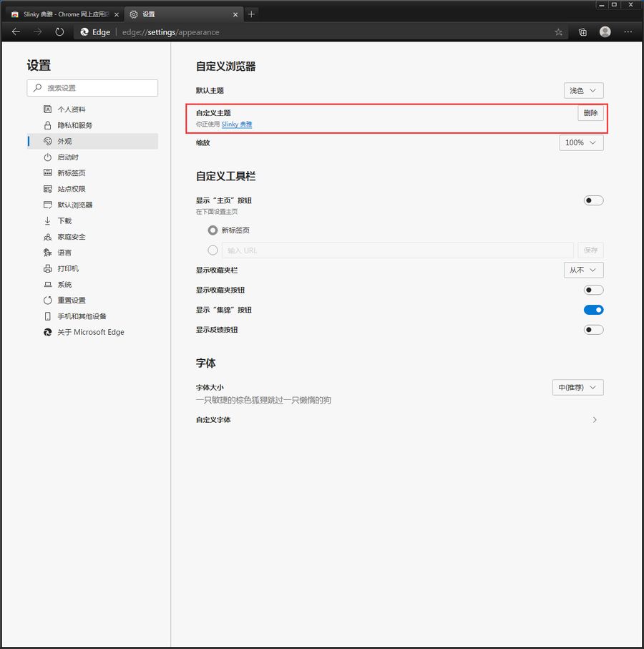Click the user profile avatar icon
The width and height of the screenshot is (644, 649).
point(605,32)
